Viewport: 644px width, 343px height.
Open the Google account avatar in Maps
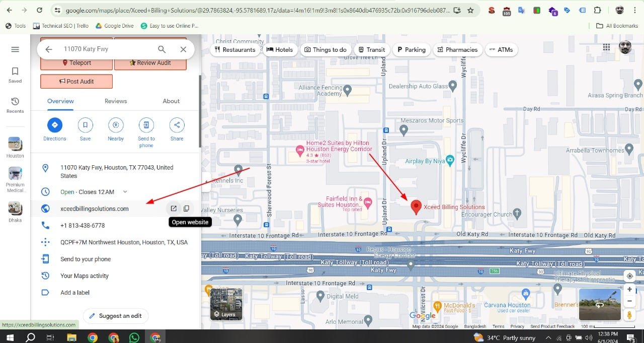(625, 47)
